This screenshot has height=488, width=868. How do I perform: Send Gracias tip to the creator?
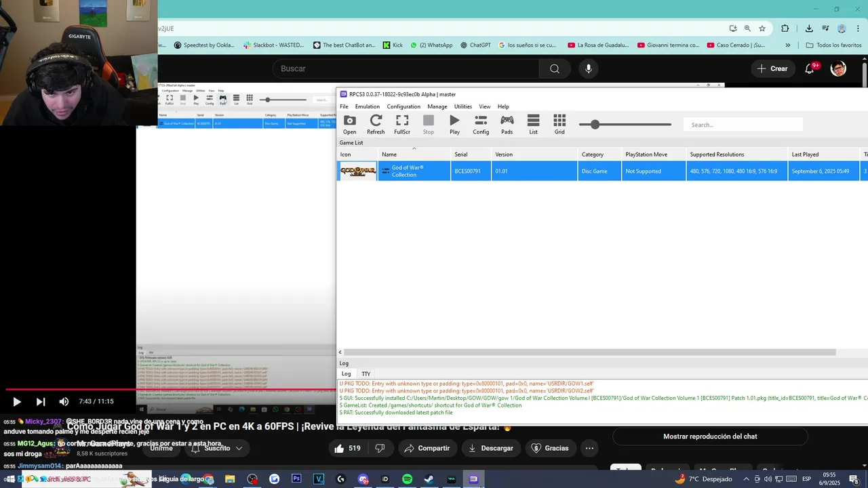pyautogui.click(x=550, y=448)
